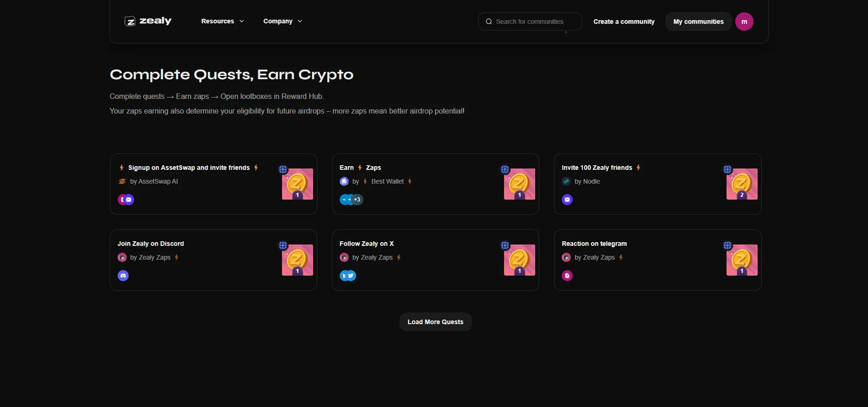Click the Complete Quests, Earn Crypto heading
Viewport: 868px width, 407px height.
pos(232,75)
